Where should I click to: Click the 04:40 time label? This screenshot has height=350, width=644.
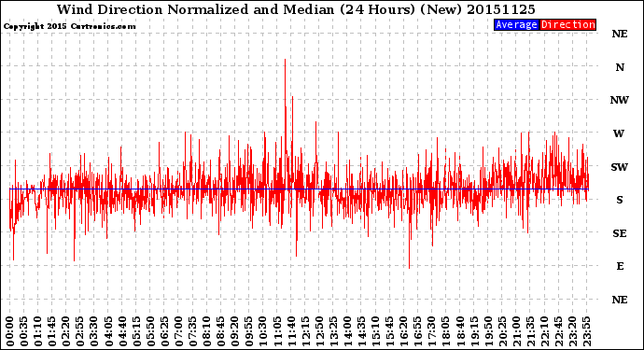122,331
